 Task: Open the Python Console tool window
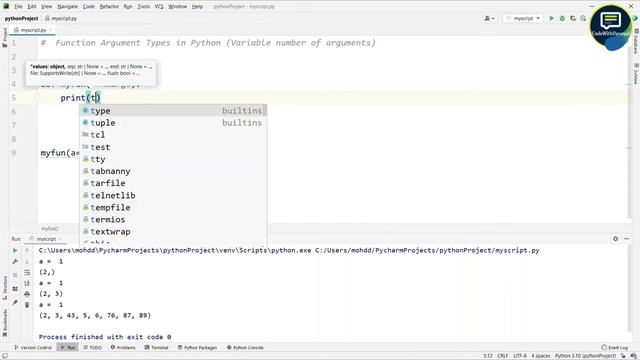click(x=245, y=348)
